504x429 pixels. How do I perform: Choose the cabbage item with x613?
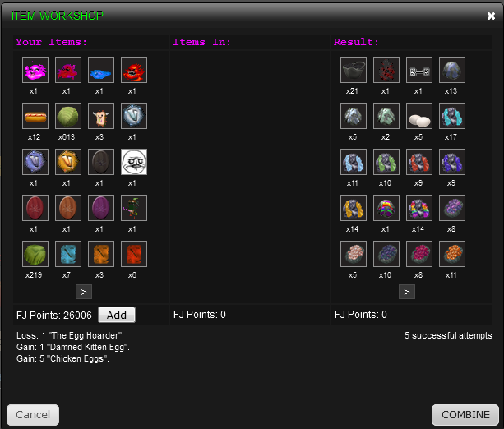coord(68,116)
